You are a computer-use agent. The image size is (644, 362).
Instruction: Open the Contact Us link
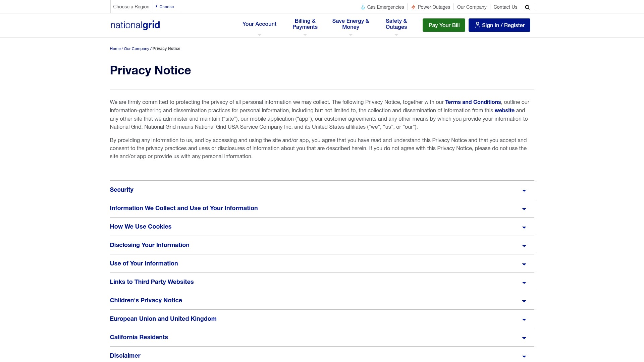pyautogui.click(x=505, y=7)
